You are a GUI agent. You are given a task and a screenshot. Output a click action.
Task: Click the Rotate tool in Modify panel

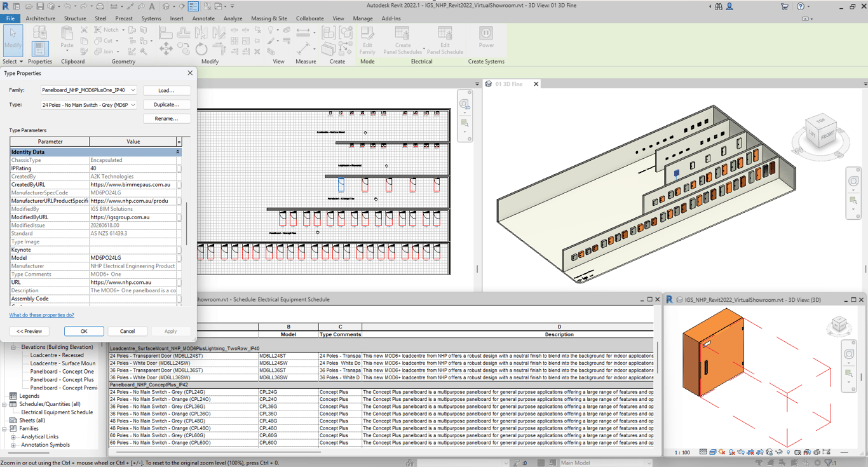click(201, 48)
